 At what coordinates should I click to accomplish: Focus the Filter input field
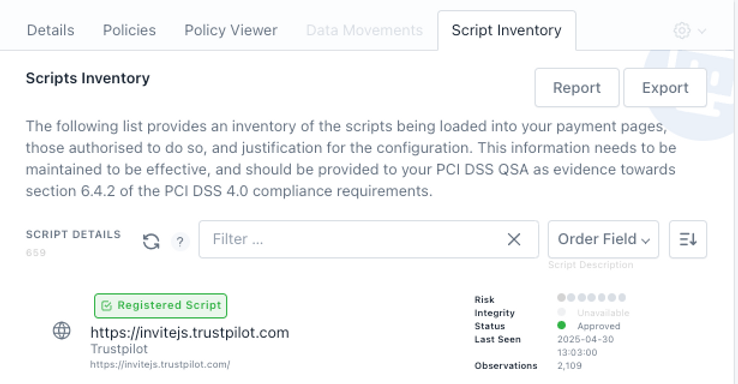pyautogui.click(x=369, y=239)
